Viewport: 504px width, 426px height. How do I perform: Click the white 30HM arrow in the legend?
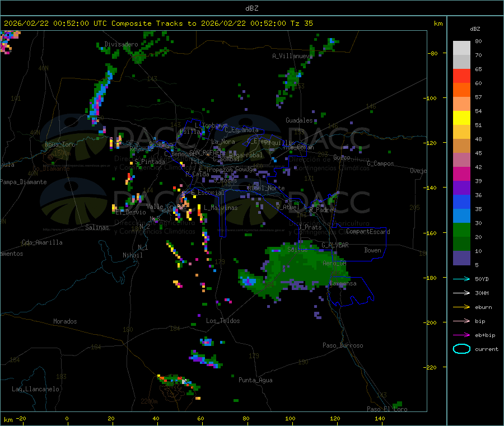[461, 293]
